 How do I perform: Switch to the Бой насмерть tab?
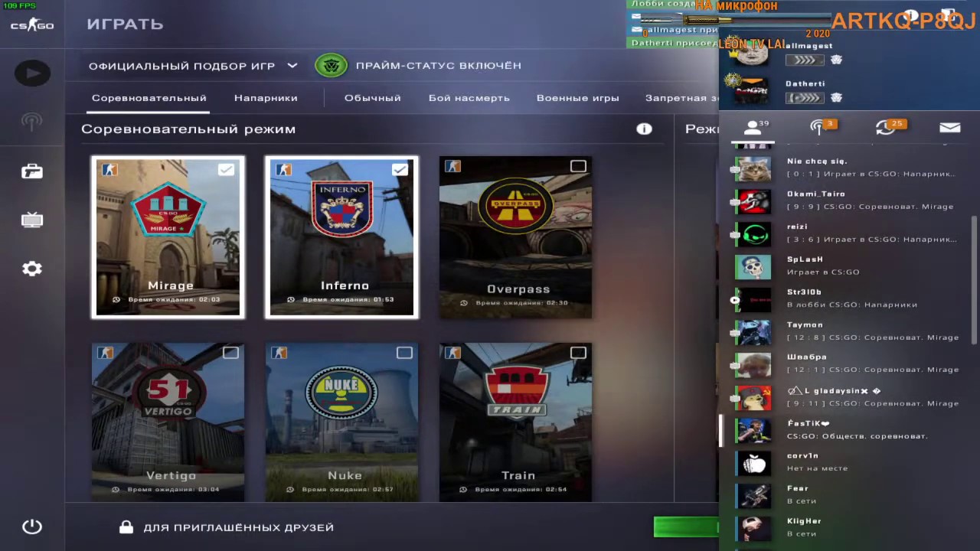(469, 98)
